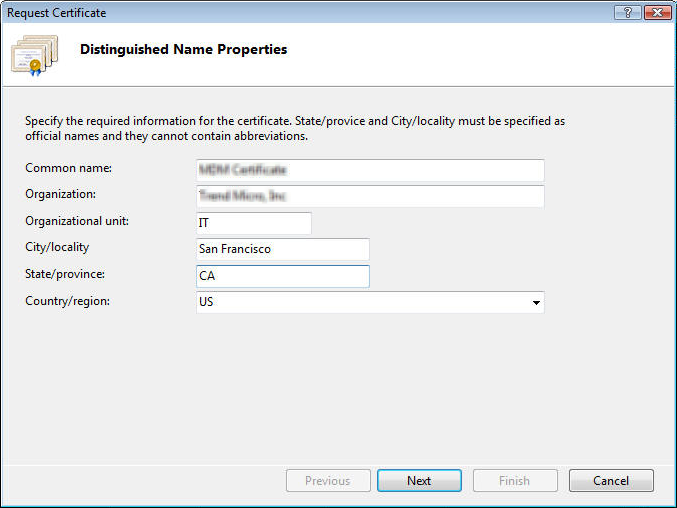Click the instruction text about official names
The width and height of the screenshot is (677, 508).
[295, 128]
